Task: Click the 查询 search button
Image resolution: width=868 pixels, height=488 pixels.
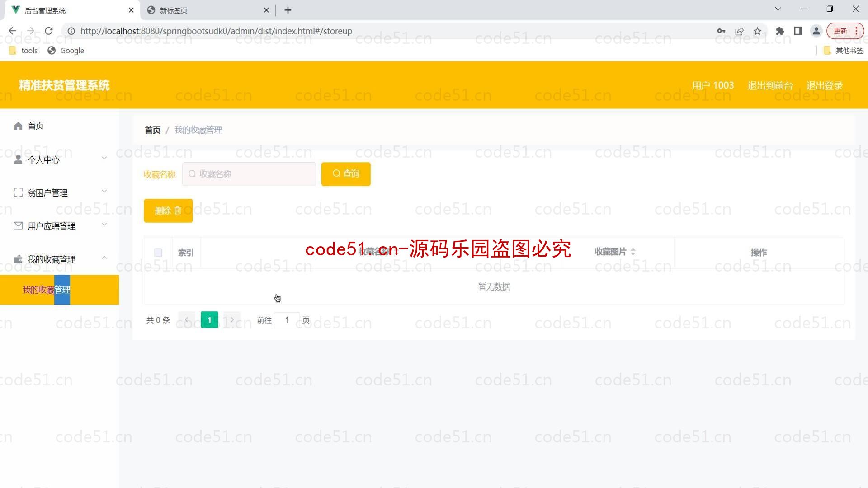Action: click(346, 174)
